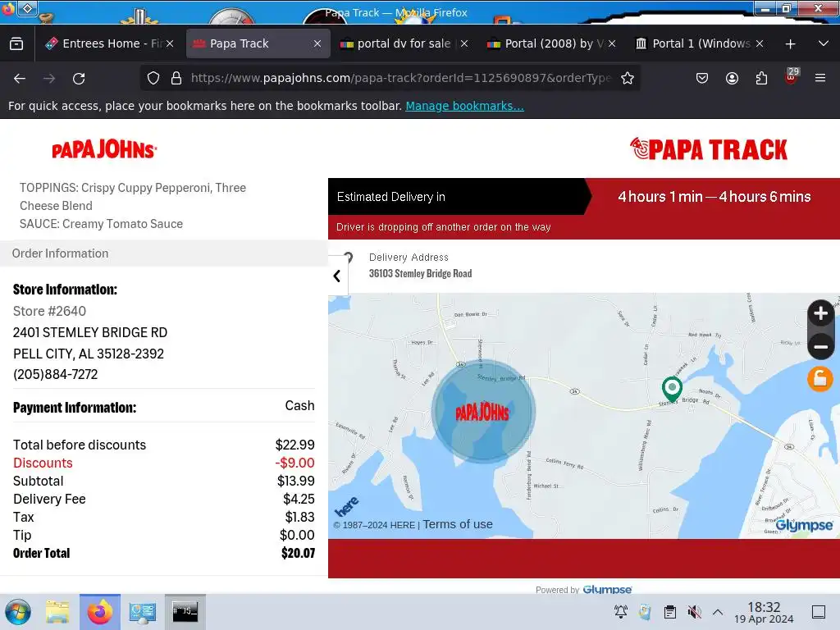Viewport: 840px width, 630px height.
Task: Close the Entrees Home tab
Action: coord(170,43)
